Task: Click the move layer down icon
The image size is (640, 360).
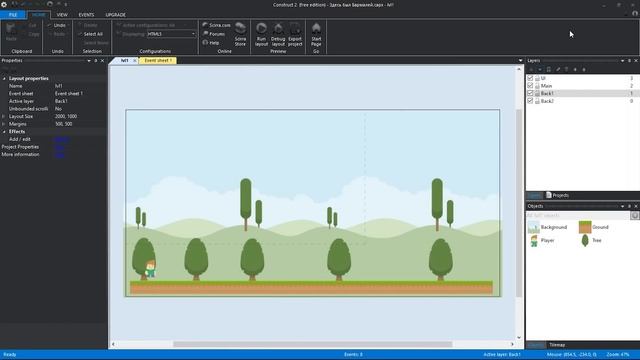Action: tap(584, 69)
